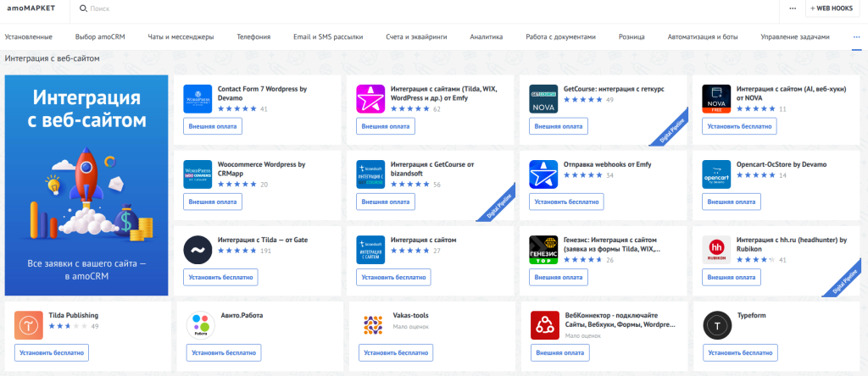The image size is (868, 376).
Task: Open the Автоматизация и боты tab
Action: (x=703, y=37)
